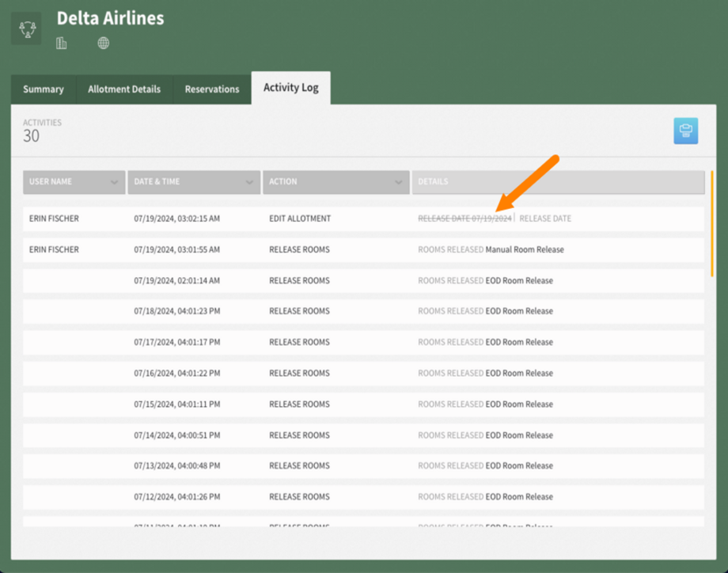
Task: Click the print icon button
Action: tap(686, 131)
